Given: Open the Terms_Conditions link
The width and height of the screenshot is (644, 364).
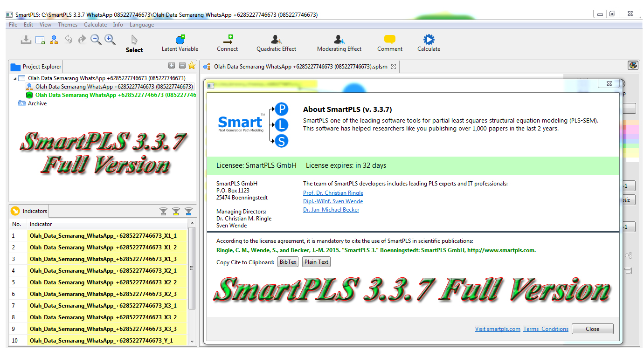Looking at the screenshot, I should 546,329.
